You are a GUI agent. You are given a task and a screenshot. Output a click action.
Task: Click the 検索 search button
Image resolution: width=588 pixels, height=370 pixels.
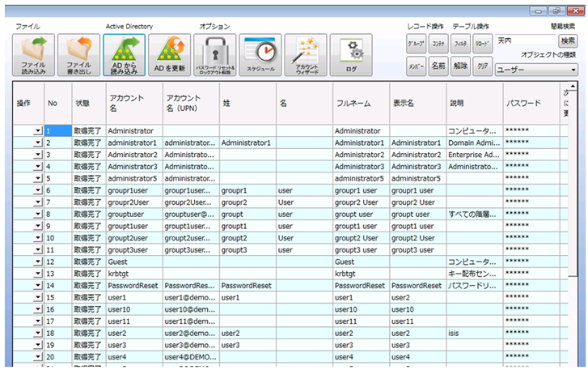click(568, 40)
